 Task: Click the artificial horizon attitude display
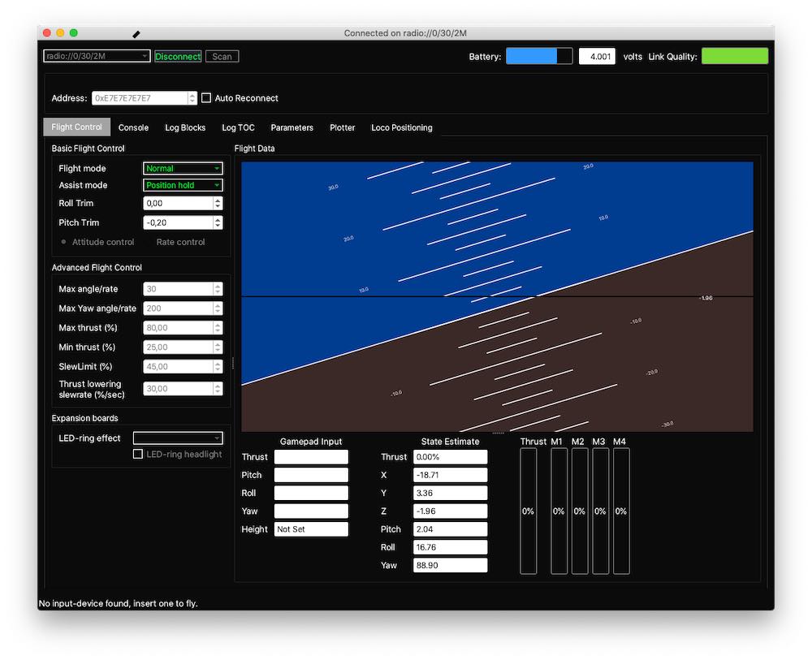click(497, 296)
